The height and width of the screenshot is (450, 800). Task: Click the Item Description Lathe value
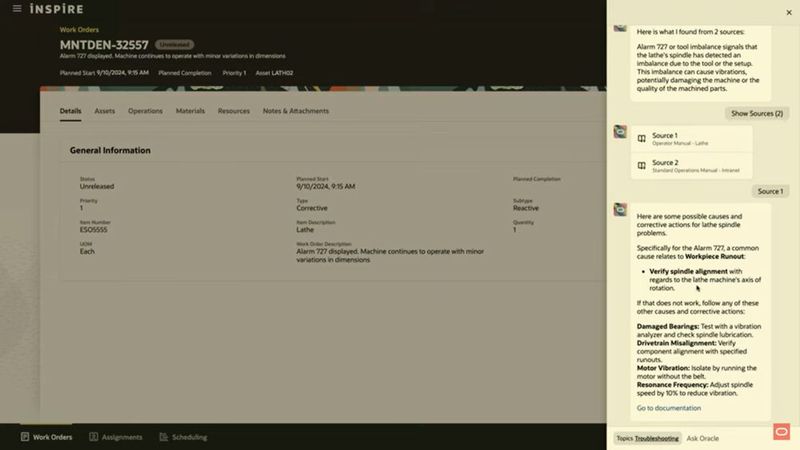(305, 230)
